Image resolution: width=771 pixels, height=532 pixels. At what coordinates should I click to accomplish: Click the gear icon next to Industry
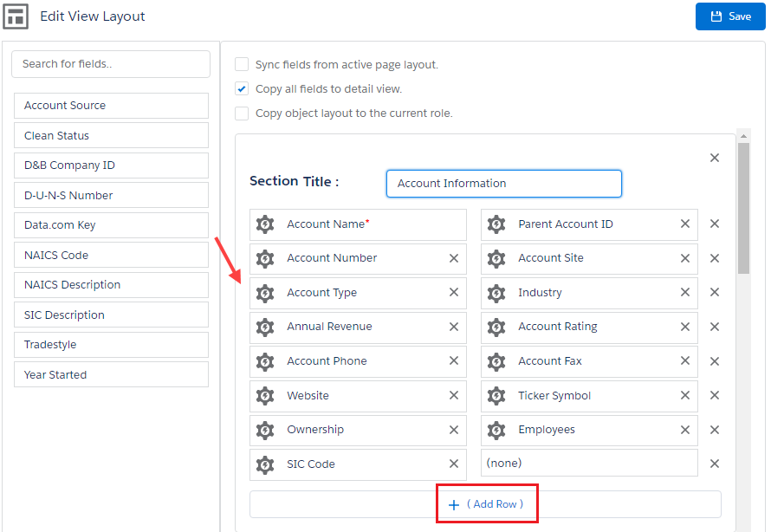coord(496,293)
